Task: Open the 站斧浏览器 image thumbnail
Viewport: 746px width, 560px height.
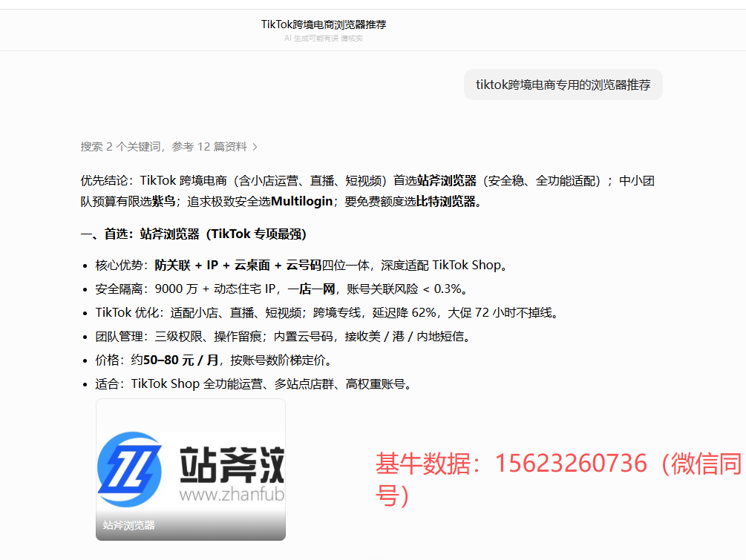Action: pyautogui.click(x=191, y=470)
